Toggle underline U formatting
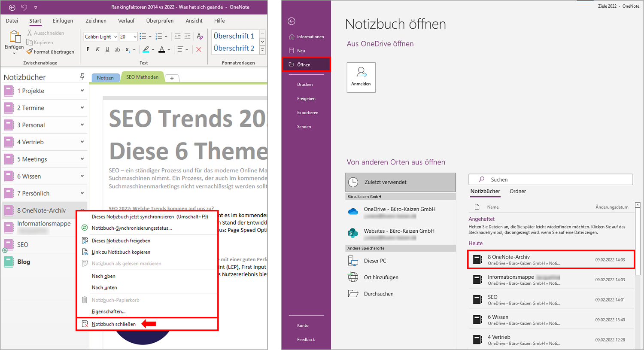The height and width of the screenshot is (350, 644). click(x=107, y=49)
